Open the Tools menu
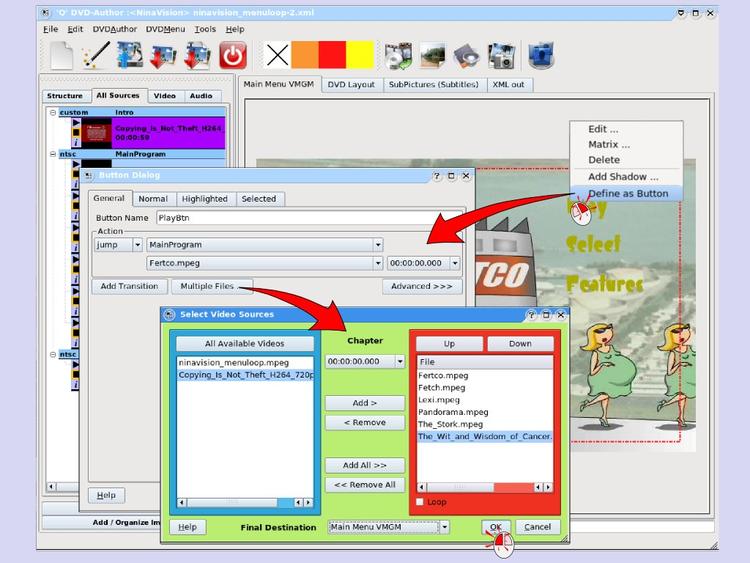This screenshot has width=750, height=563. [205, 29]
